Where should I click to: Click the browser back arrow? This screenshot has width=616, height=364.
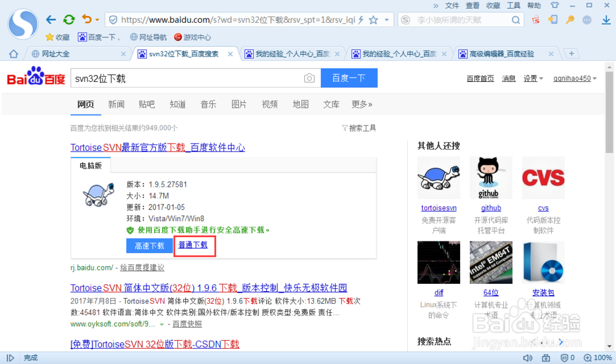(51, 19)
